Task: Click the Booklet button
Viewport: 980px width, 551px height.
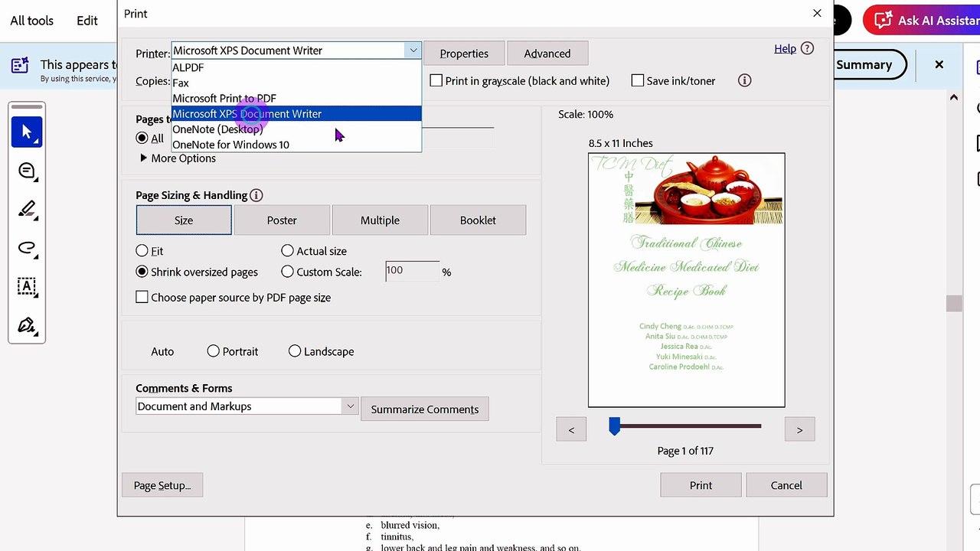Action: click(x=478, y=220)
